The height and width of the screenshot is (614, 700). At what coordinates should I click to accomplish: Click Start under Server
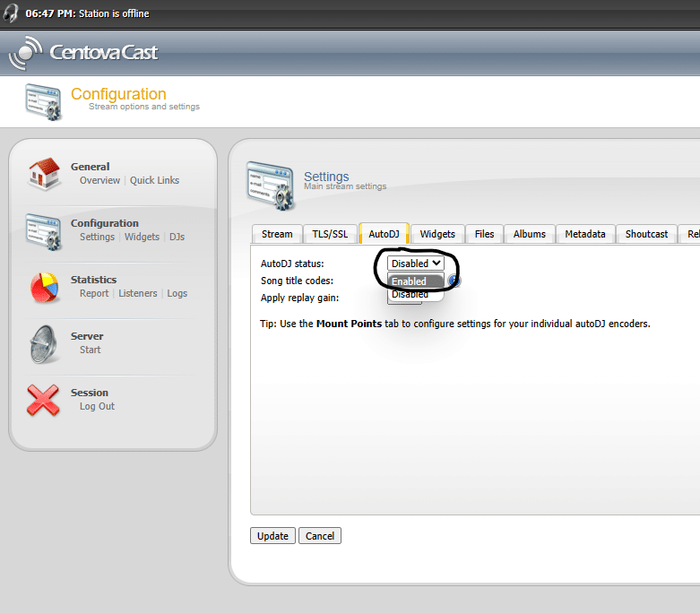(x=91, y=350)
